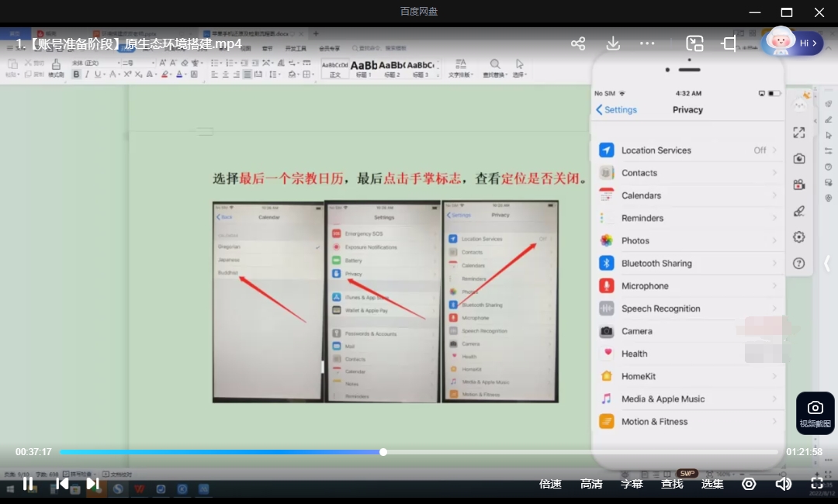Pause the video playback
Viewport: 838px width, 504px height.
[28, 484]
